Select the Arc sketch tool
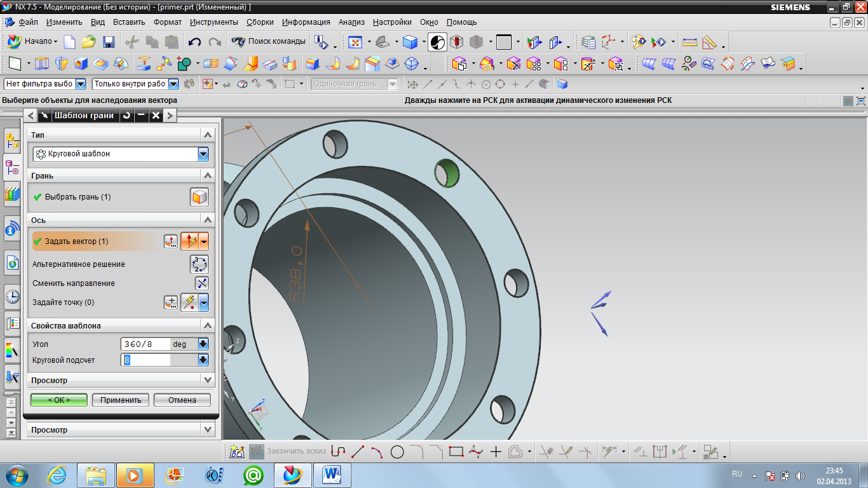Image resolution: width=868 pixels, height=488 pixels. click(x=378, y=452)
